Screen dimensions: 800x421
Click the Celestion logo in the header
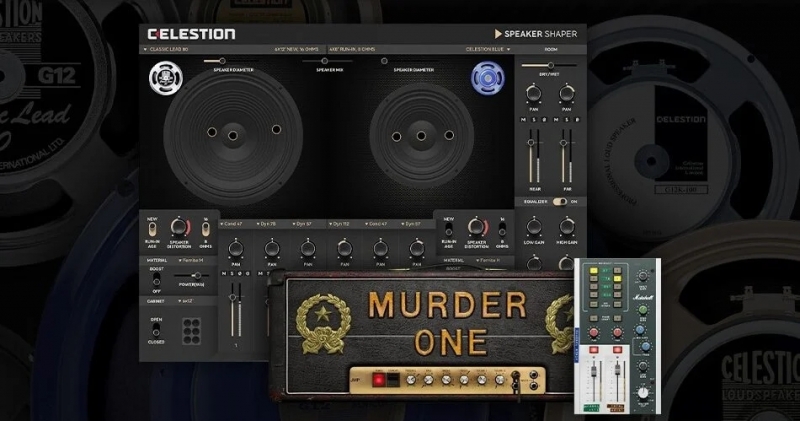pyautogui.click(x=191, y=34)
